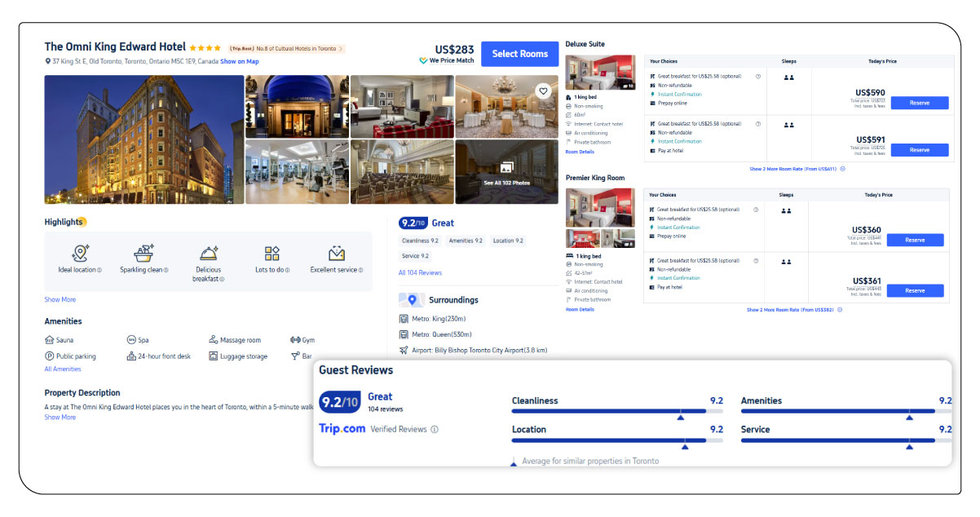Expand Show More under Highlights

(x=60, y=299)
